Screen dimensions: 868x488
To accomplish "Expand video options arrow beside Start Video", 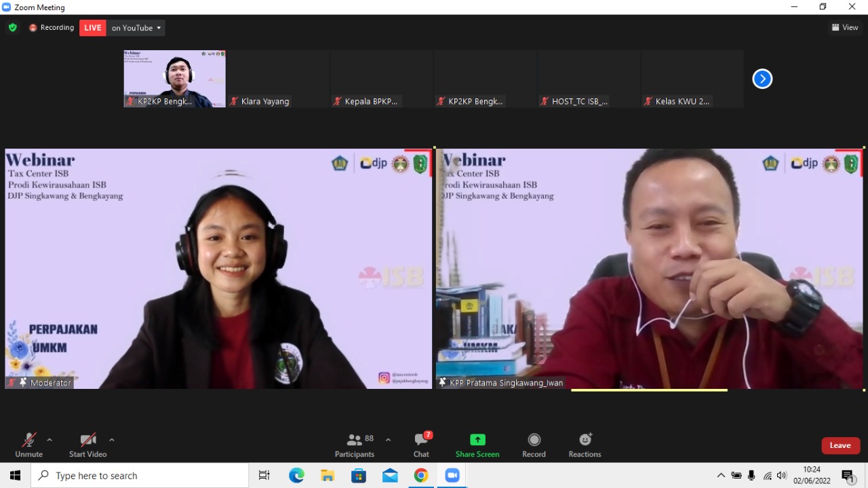I will [x=112, y=440].
